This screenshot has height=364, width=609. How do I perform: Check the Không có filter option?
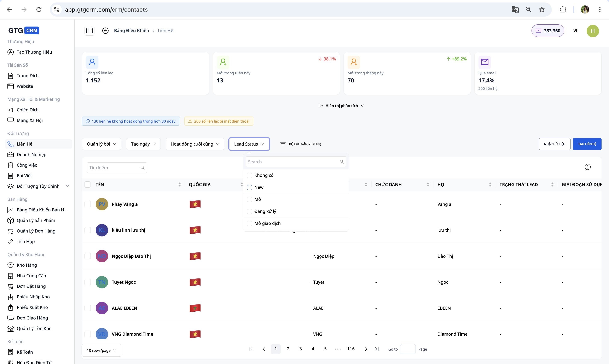click(x=249, y=175)
